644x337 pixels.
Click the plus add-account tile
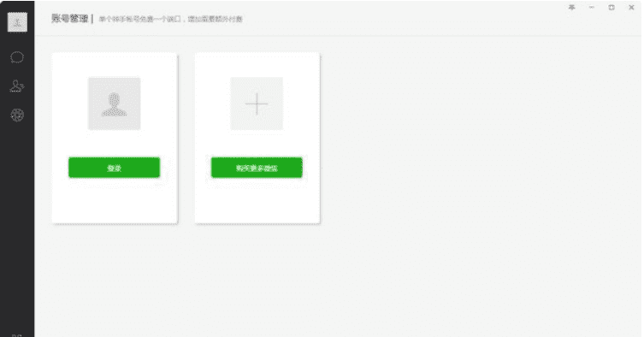coord(257,103)
